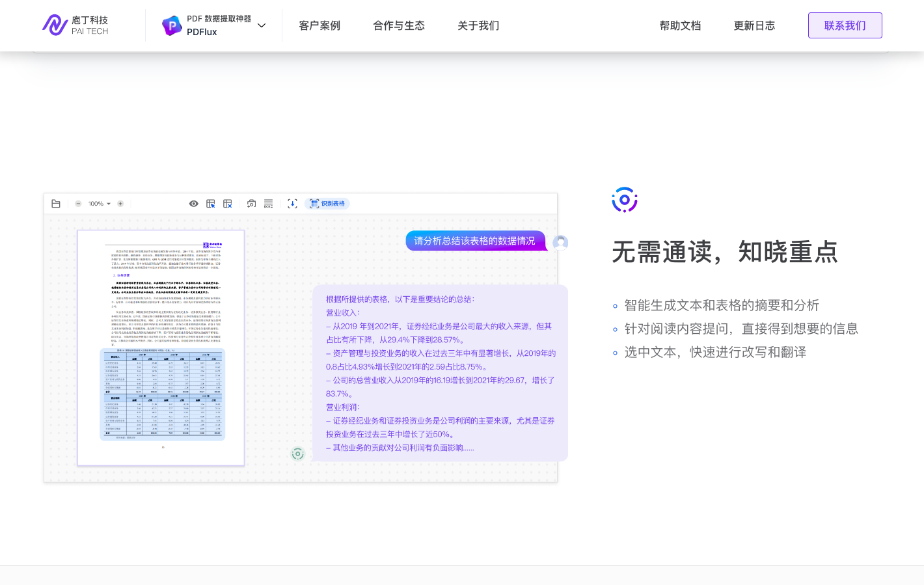Viewport: 924px width, 585px height.
Task: Click the screenshot camera icon
Action: click(x=251, y=204)
